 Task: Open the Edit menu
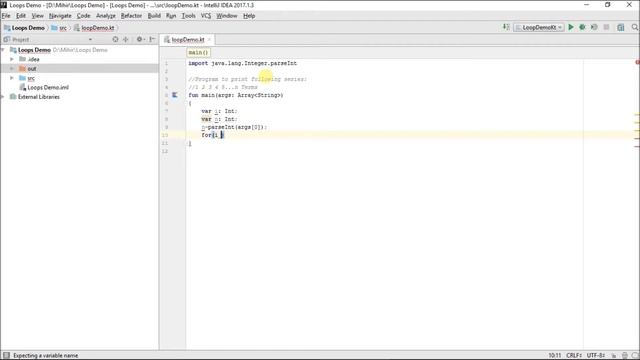[x=21, y=16]
